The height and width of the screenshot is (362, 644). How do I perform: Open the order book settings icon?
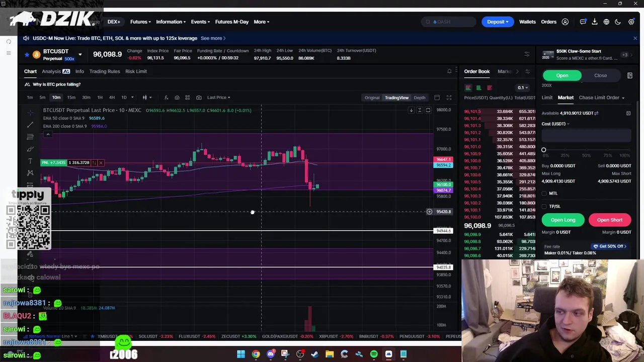pos(527,71)
